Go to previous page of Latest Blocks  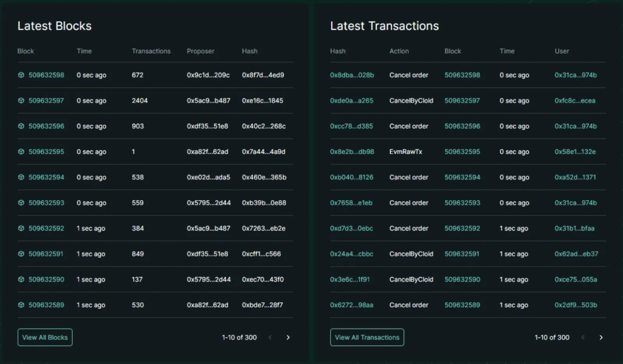270,338
